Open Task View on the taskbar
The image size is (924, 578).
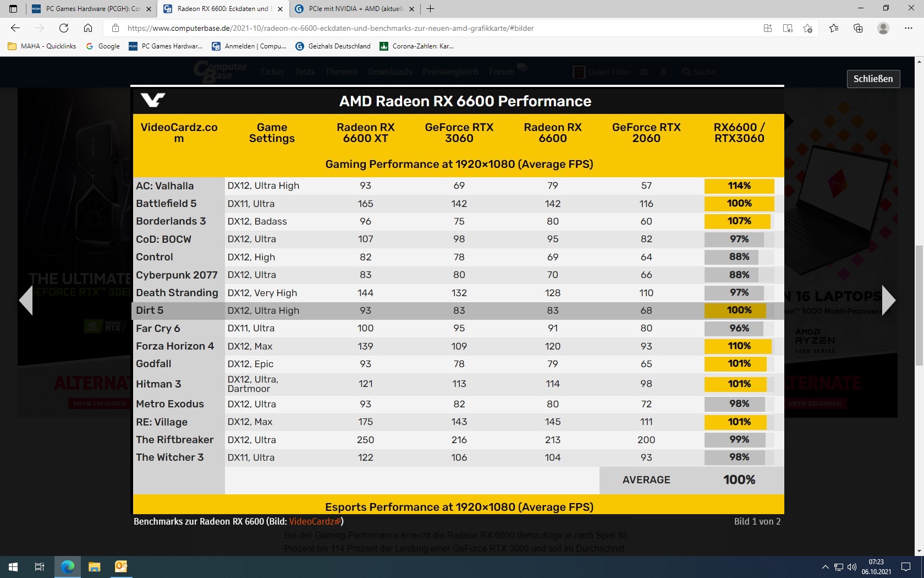pyautogui.click(x=40, y=567)
